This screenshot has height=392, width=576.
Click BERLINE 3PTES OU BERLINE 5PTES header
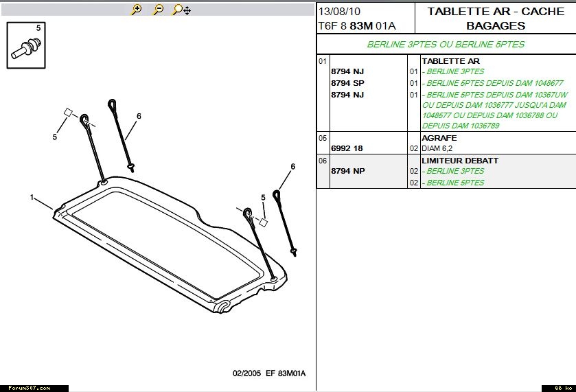pyautogui.click(x=446, y=45)
